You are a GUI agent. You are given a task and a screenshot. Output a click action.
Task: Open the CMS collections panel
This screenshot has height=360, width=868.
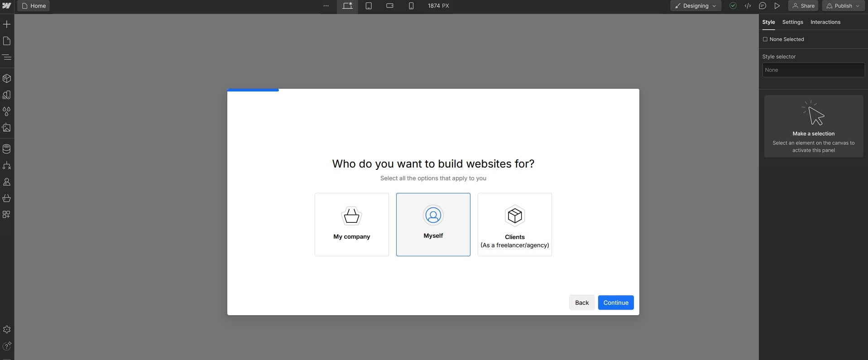pos(7,149)
